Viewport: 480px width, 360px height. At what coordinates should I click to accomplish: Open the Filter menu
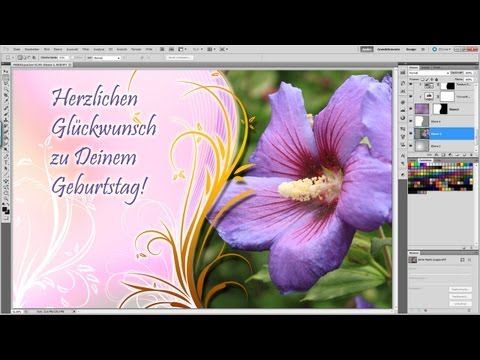86,49
